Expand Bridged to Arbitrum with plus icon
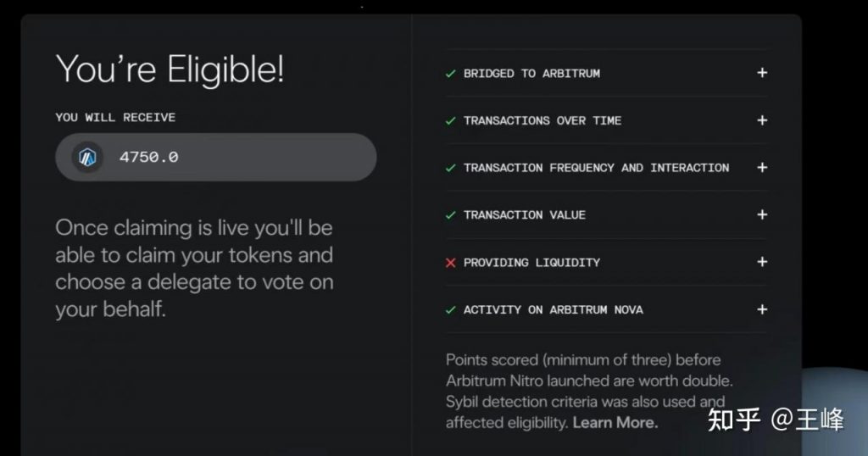This screenshot has height=456, width=868. 762,73
